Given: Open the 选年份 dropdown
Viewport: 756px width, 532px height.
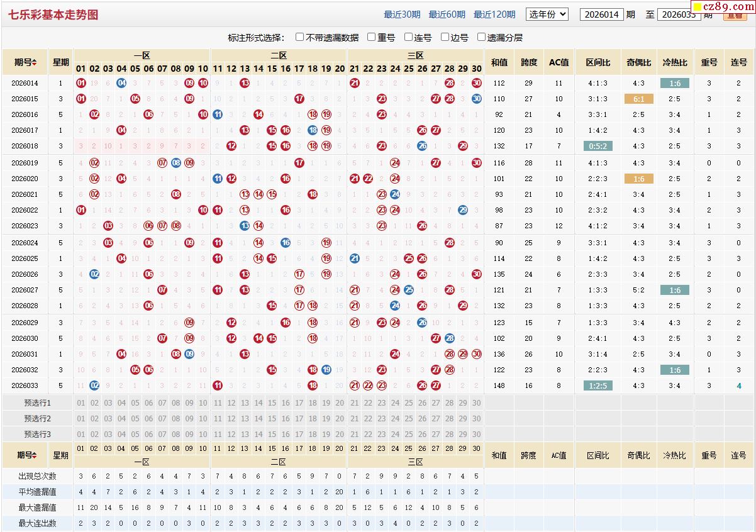Looking at the screenshot, I should pos(547,14).
